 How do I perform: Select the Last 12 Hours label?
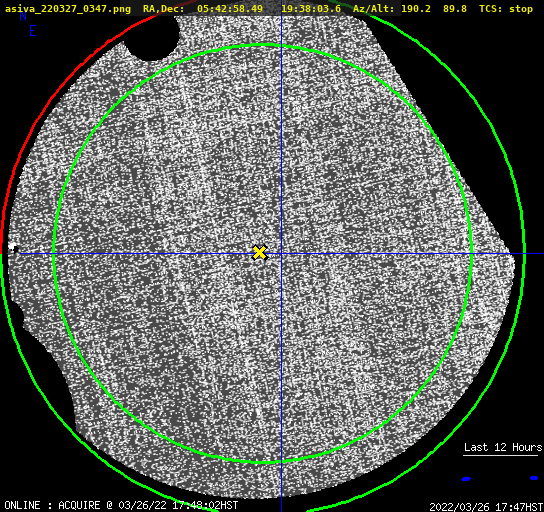(x=503, y=447)
